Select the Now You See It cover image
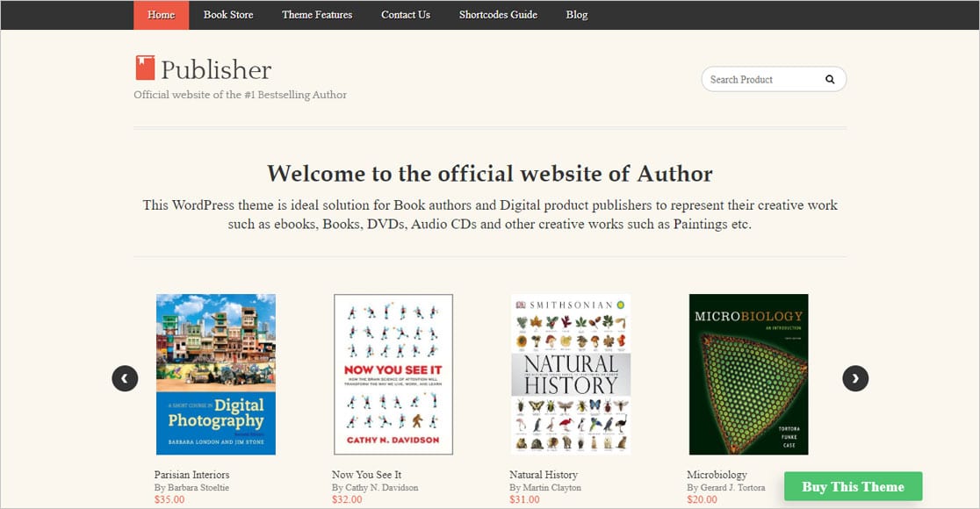This screenshot has width=980, height=509. click(x=393, y=374)
